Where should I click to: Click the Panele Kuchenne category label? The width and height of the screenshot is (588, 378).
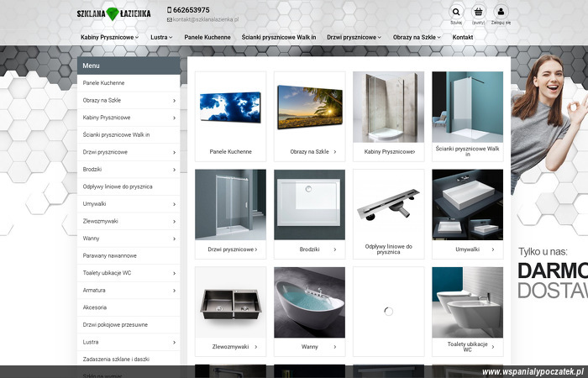(231, 151)
